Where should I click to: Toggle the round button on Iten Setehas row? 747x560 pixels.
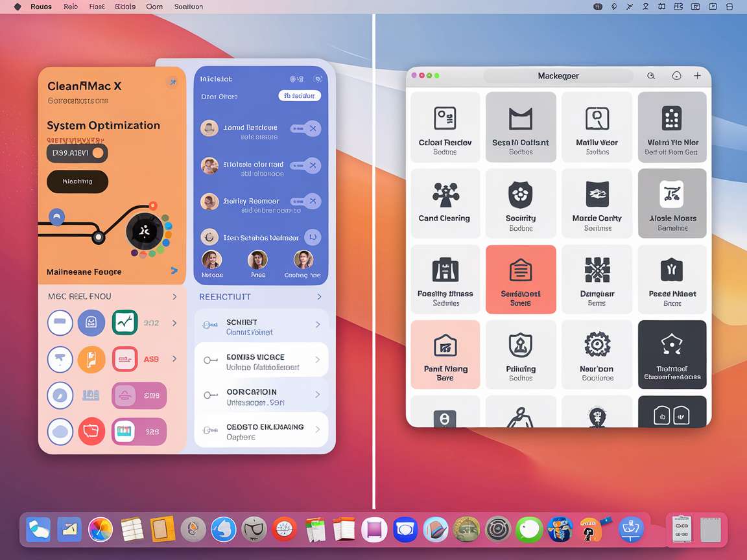pyautogui.click(x=313, y=237)
